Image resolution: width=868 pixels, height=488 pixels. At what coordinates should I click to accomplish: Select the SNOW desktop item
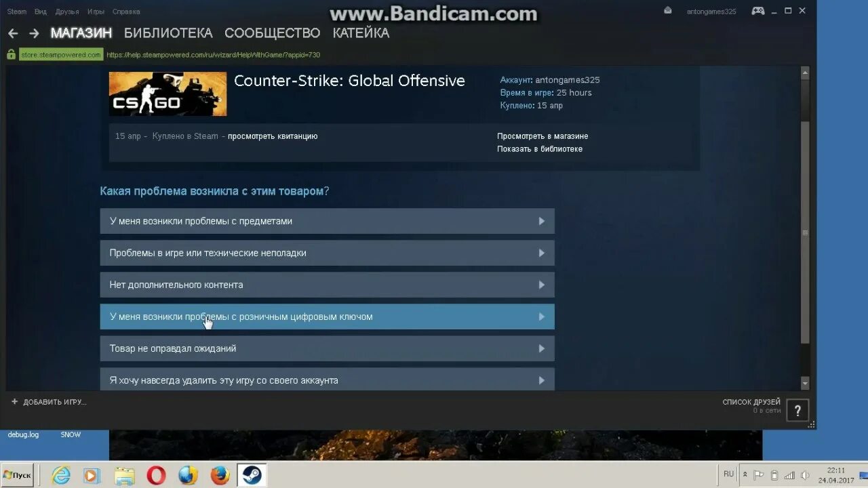point(71,434)
